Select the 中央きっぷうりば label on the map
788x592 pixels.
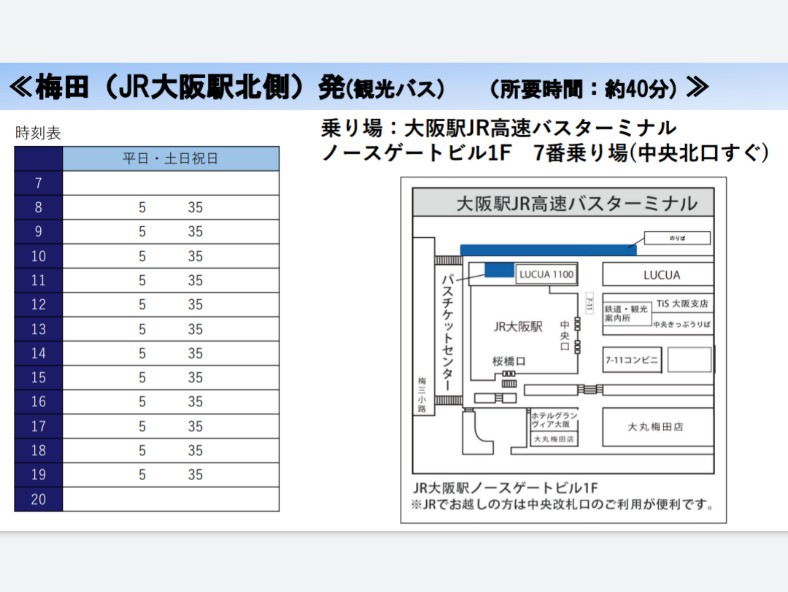[x=682, y=325]
